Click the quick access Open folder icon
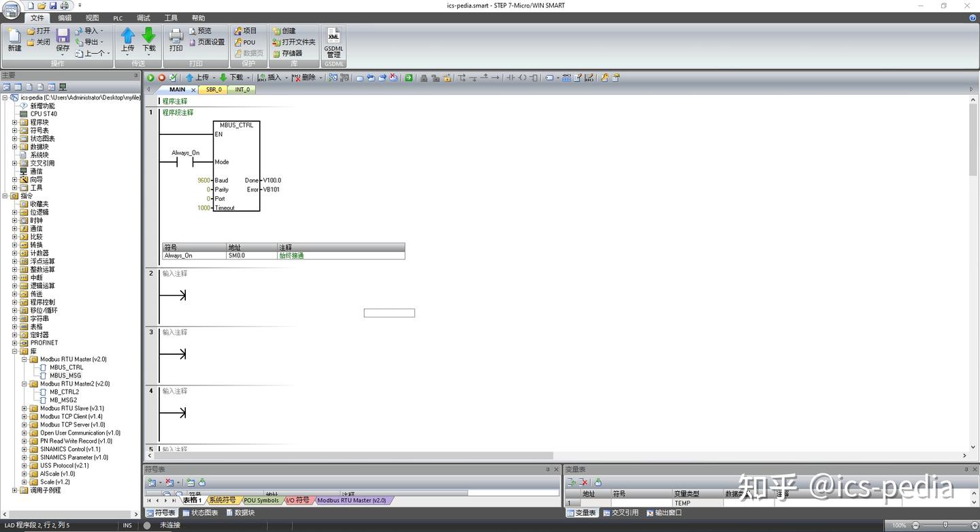This screenshot has width=980, height=532. click(x=42, y=5)
